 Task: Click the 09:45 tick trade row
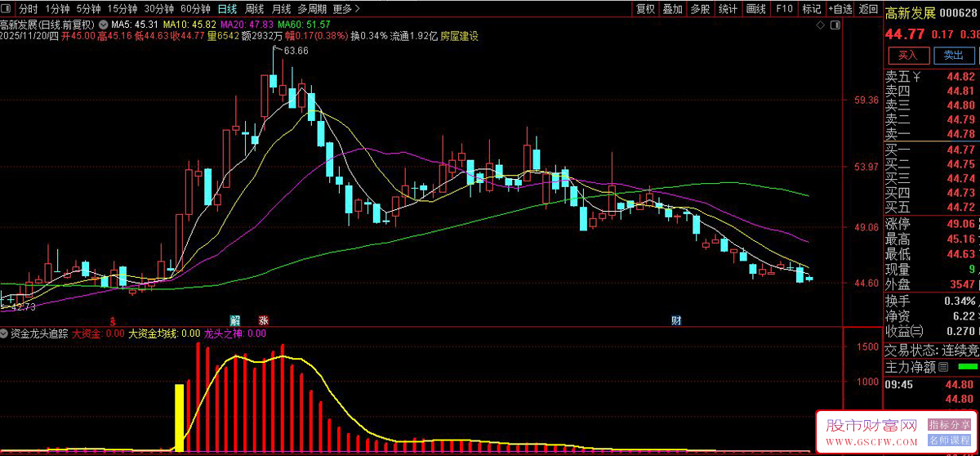(x=932, y=384)
